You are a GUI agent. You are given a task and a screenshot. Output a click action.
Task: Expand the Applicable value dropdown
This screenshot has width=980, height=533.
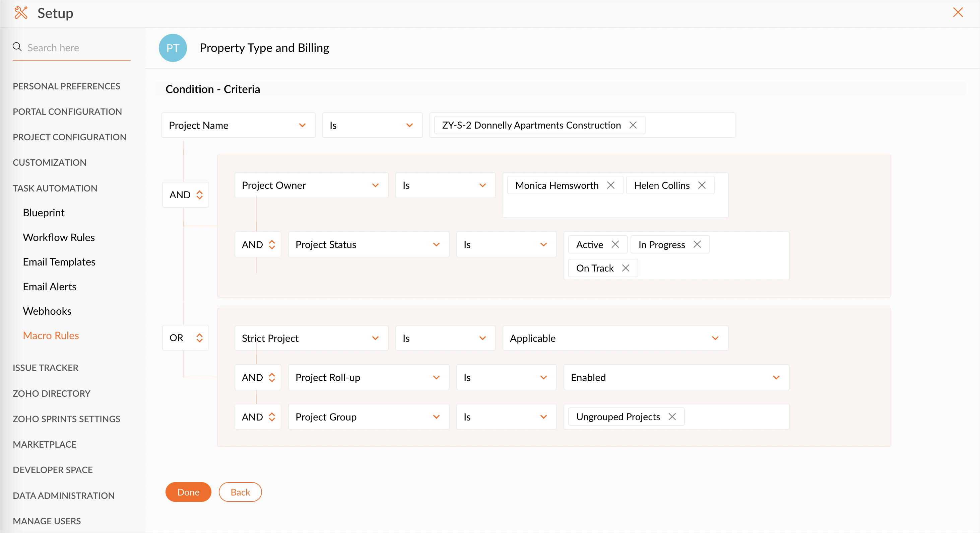tap(615, 338)
